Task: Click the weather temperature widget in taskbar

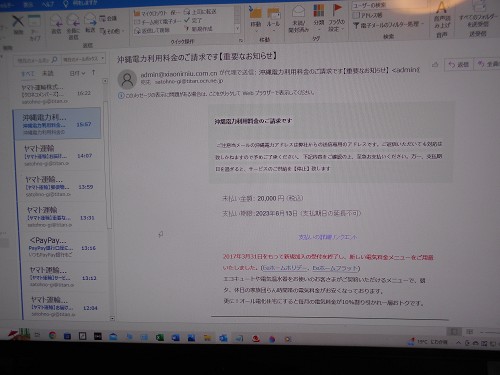Action: coord(428,342)
